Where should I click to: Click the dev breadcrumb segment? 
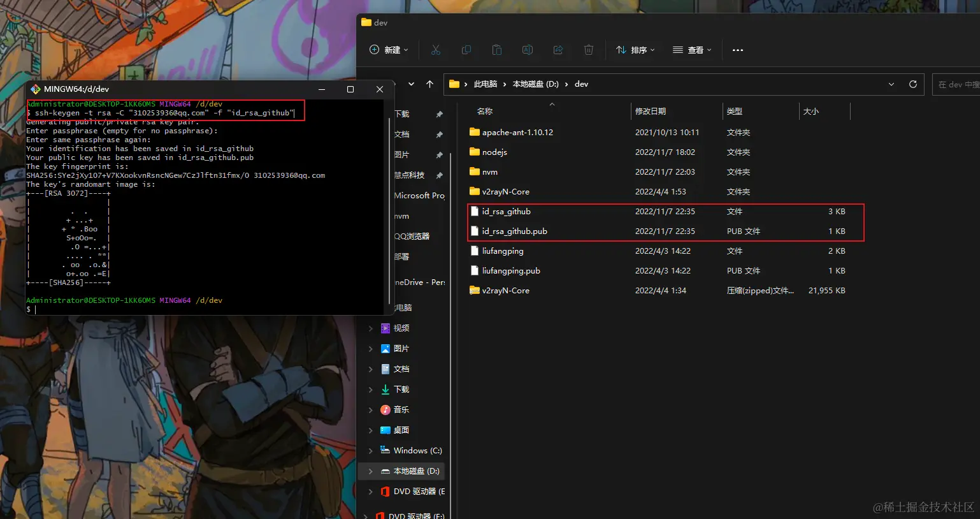[581, 84]
